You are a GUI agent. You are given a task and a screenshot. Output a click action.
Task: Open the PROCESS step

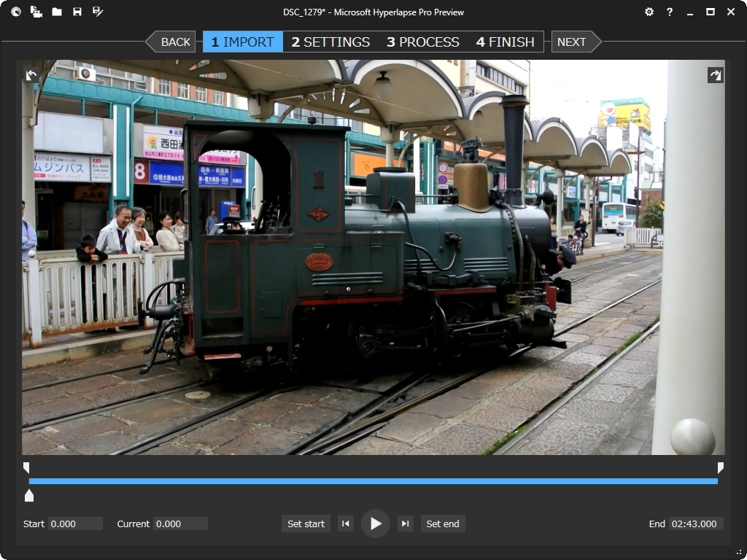[422, 42]
